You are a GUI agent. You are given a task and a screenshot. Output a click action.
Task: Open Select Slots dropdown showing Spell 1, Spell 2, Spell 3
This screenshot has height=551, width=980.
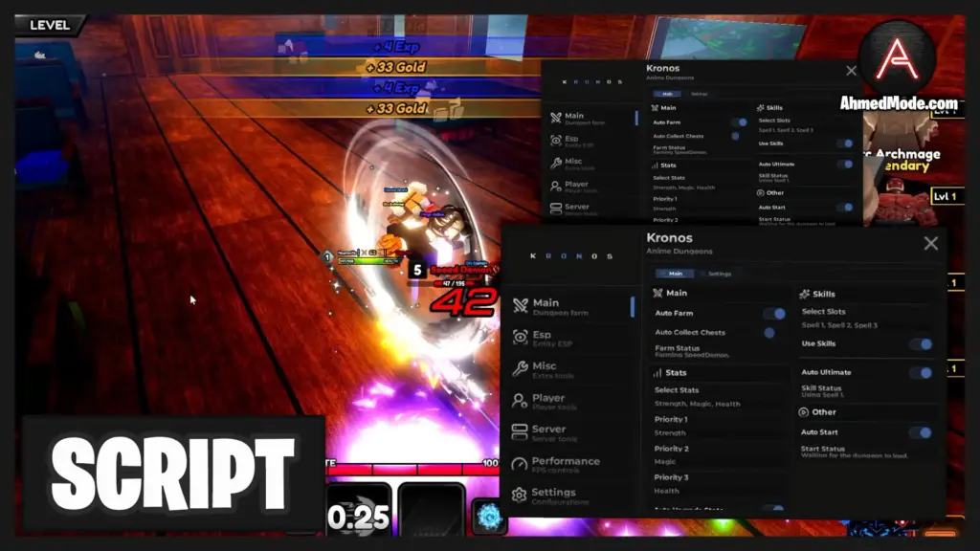pyautogui.click(x=866, y=318)
